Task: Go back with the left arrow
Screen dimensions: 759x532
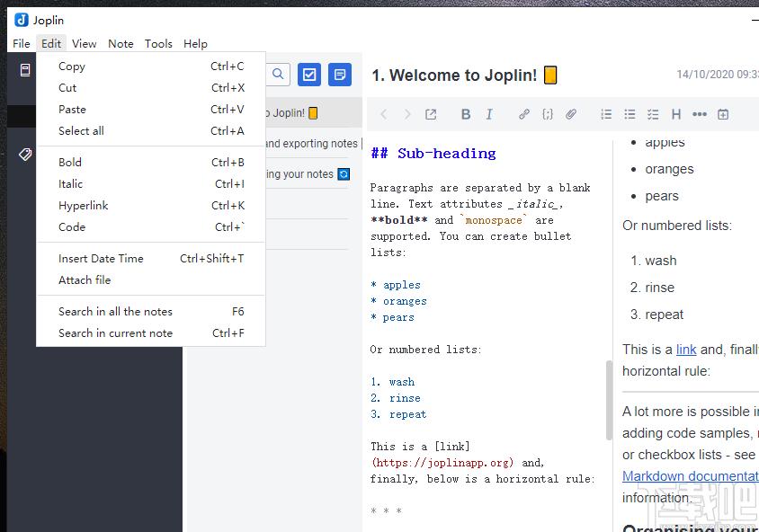Action: coord(384,114)
